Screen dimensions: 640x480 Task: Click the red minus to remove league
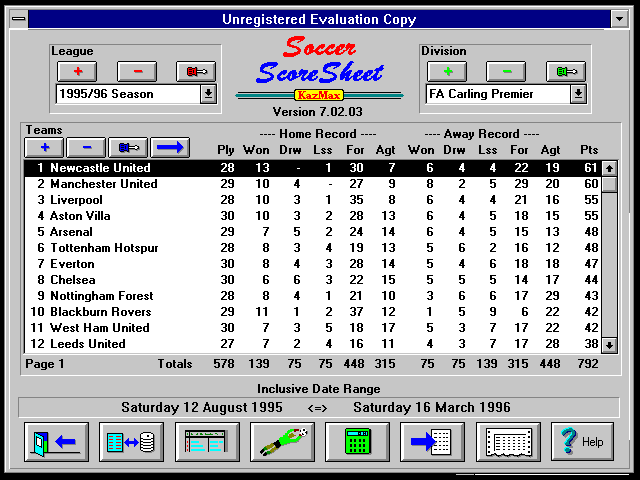point(137,71)
